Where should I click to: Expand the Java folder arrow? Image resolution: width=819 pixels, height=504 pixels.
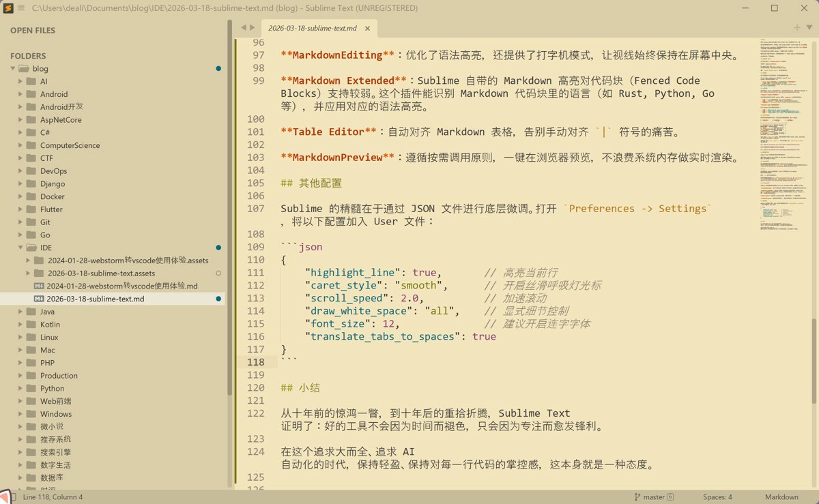[x=20, y=312]
